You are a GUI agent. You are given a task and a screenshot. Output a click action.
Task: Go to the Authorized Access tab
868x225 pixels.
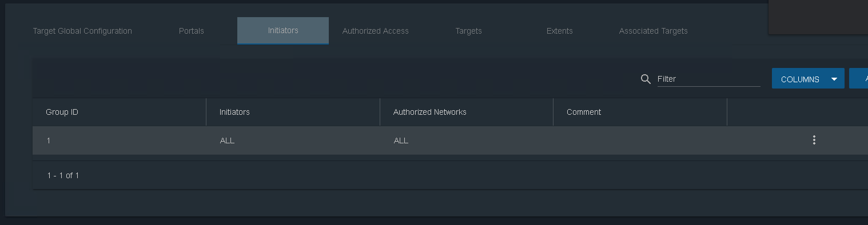376,31
